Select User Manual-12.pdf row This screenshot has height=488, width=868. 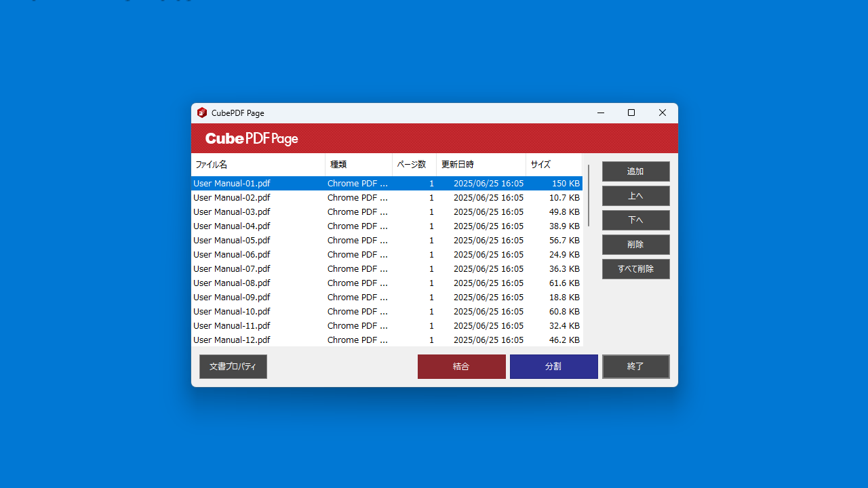click(x=387, y=340)
